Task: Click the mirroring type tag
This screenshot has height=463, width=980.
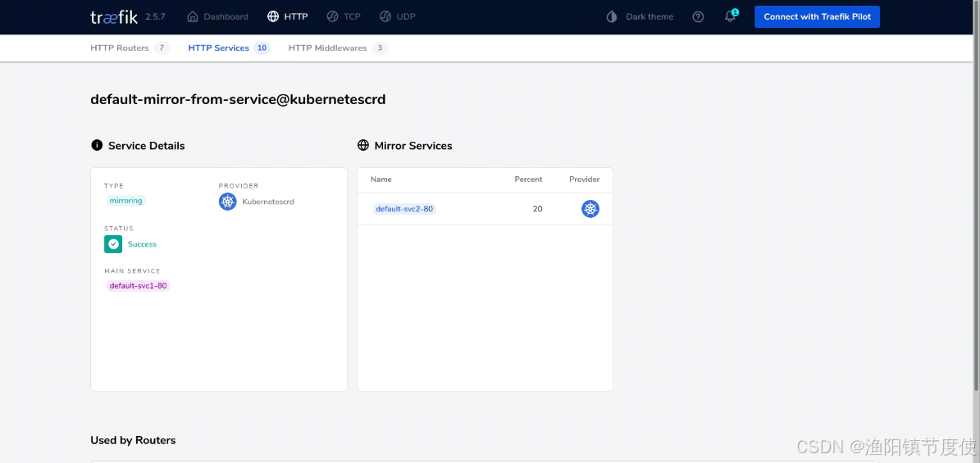Action: 125,201
